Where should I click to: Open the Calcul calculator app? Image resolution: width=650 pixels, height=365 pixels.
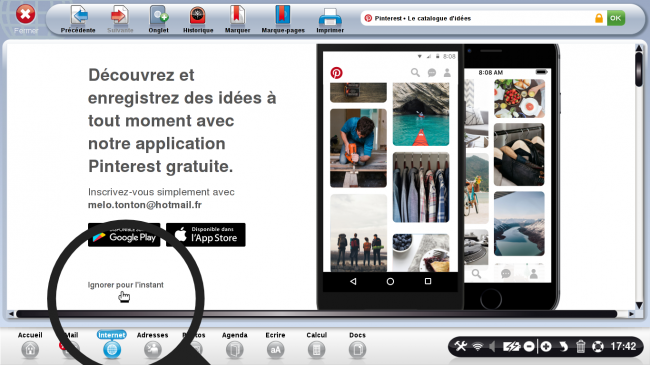[x=316, y=345]
